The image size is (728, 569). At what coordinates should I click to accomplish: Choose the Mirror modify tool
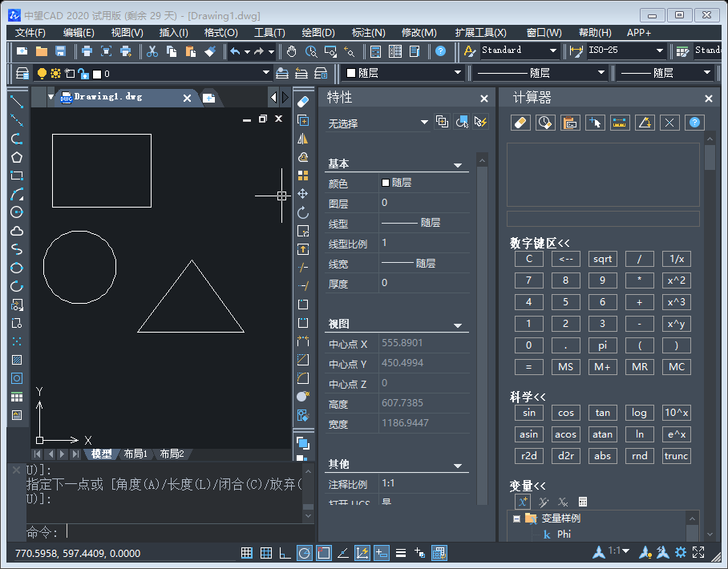pos(303,139)
